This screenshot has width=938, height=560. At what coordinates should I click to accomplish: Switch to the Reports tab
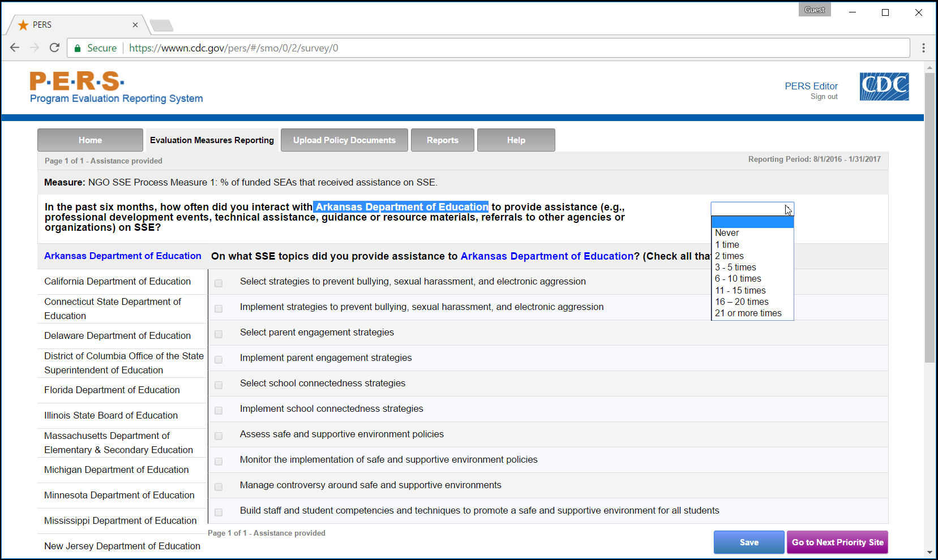pos(443,140)
